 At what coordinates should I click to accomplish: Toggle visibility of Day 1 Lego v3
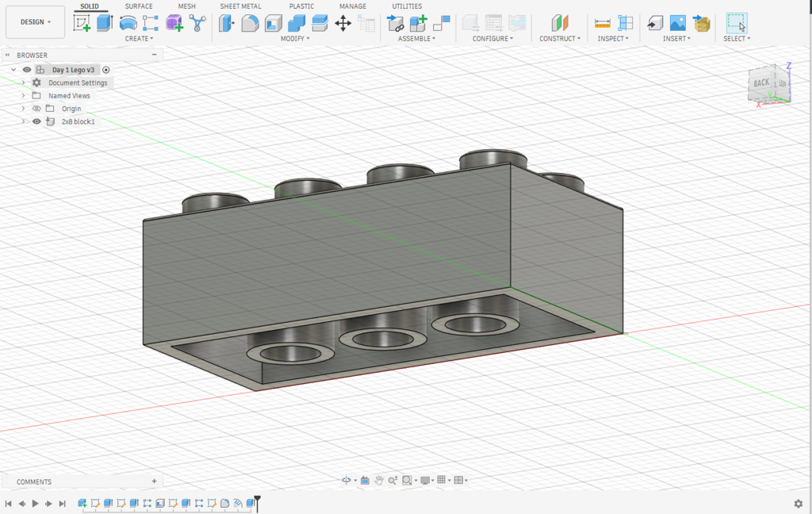coord(27,70)
